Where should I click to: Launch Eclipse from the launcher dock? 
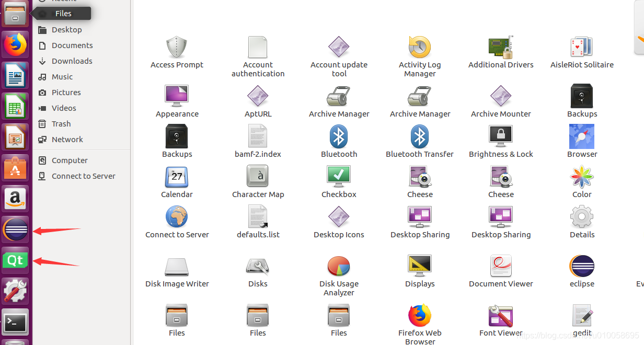pos(16,229)
